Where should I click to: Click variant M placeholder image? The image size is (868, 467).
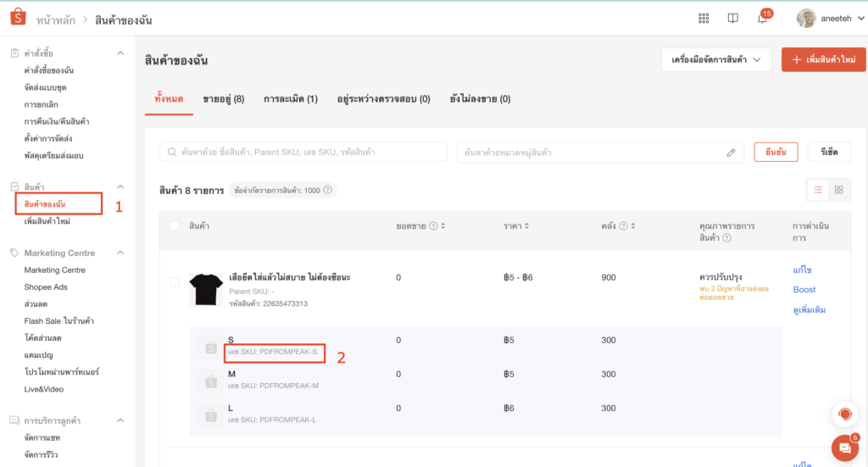coord(211,381)
